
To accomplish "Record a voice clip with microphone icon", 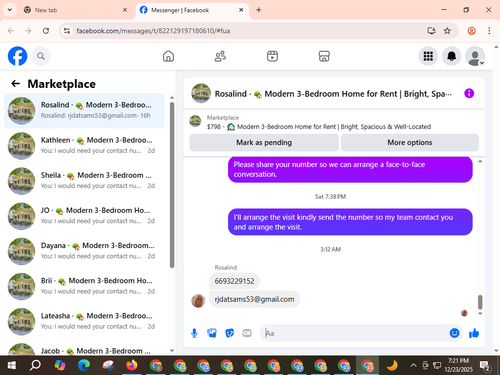I will (x=194, y=333).
